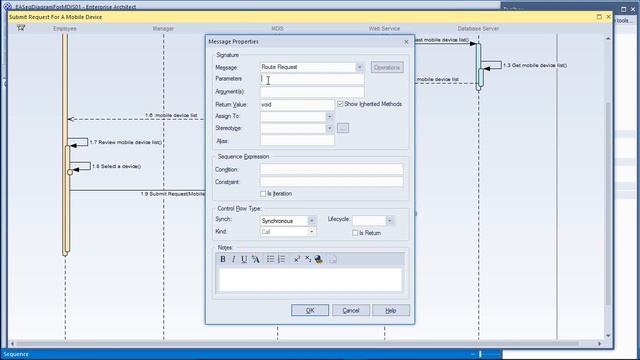Select message 1.9 Submit Request
Image resolution: width=640 pixels, height=360 pixels.
coord(173,194)
